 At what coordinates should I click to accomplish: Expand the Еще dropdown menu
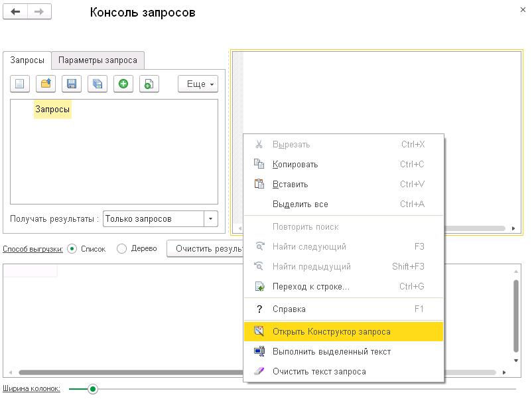198,84
